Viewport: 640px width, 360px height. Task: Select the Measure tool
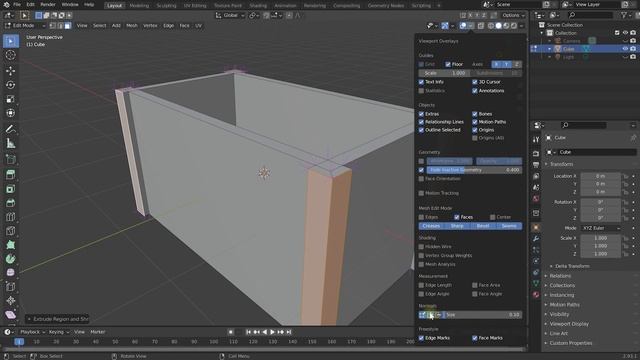pyautogui.click(x=11, y=143)
